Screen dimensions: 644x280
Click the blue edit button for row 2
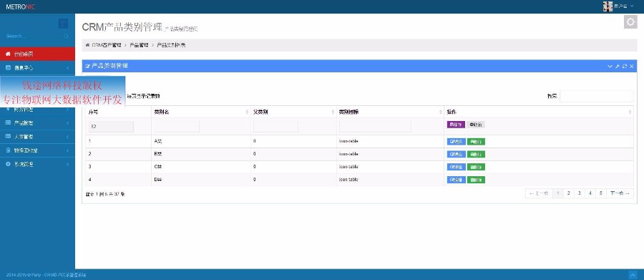[x=457, y=154]
